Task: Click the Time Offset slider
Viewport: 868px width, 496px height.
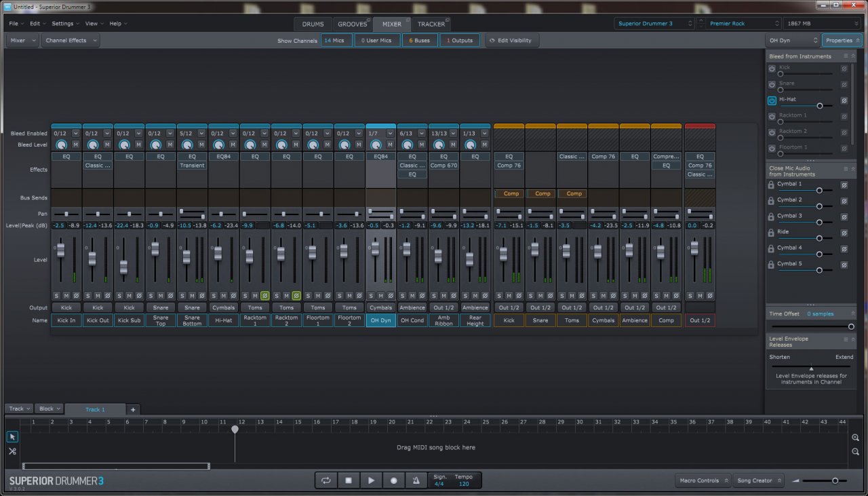Action: 812,326
